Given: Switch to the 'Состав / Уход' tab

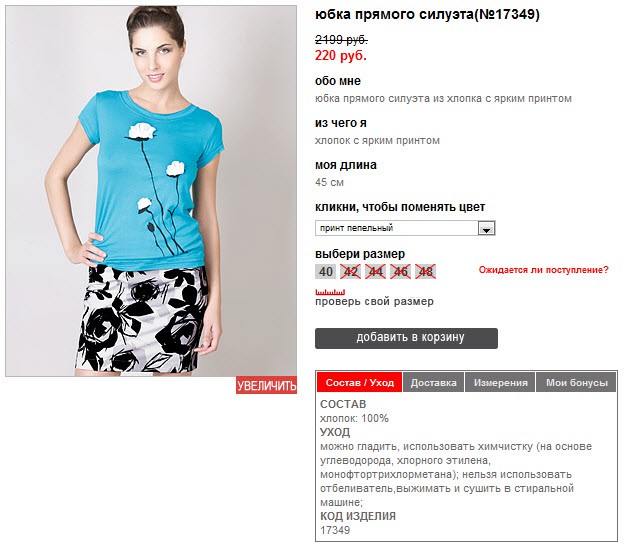Looking at the screenshot, I should [x=360, y=382].
